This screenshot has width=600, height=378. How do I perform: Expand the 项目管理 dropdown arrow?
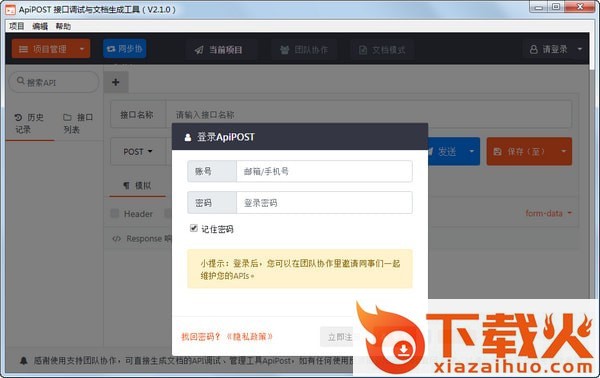click(82, 49)
